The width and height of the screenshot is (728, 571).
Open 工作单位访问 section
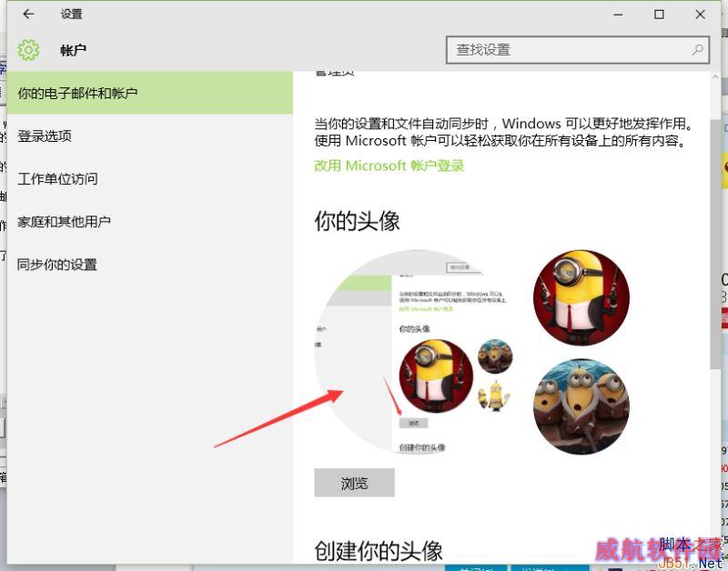coord(150,178)
